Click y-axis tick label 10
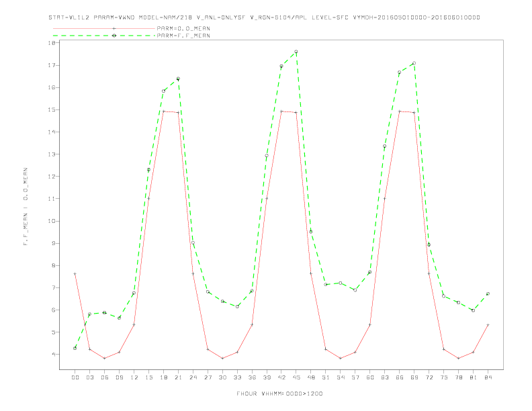 [52, 221]
